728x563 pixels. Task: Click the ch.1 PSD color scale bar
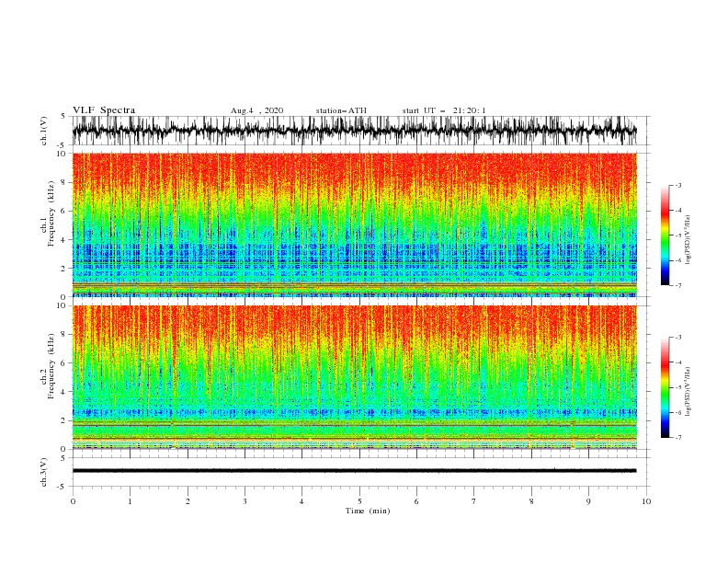[x=665, y=236]
